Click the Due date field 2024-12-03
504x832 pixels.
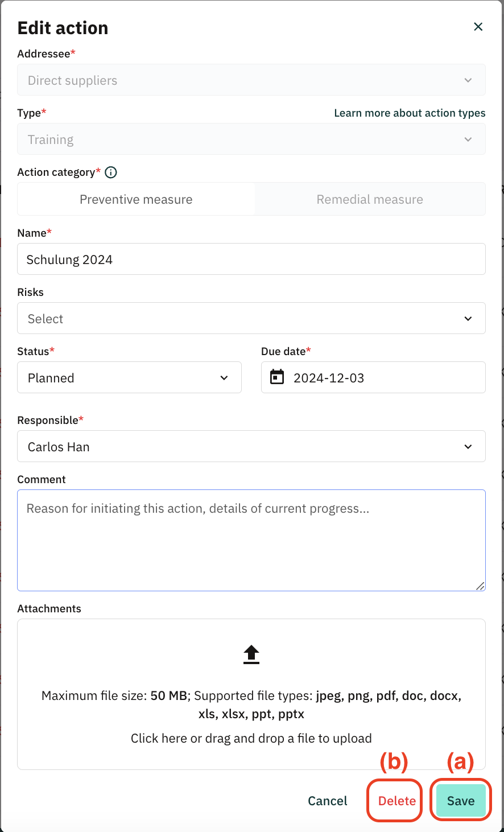point(373,378)
